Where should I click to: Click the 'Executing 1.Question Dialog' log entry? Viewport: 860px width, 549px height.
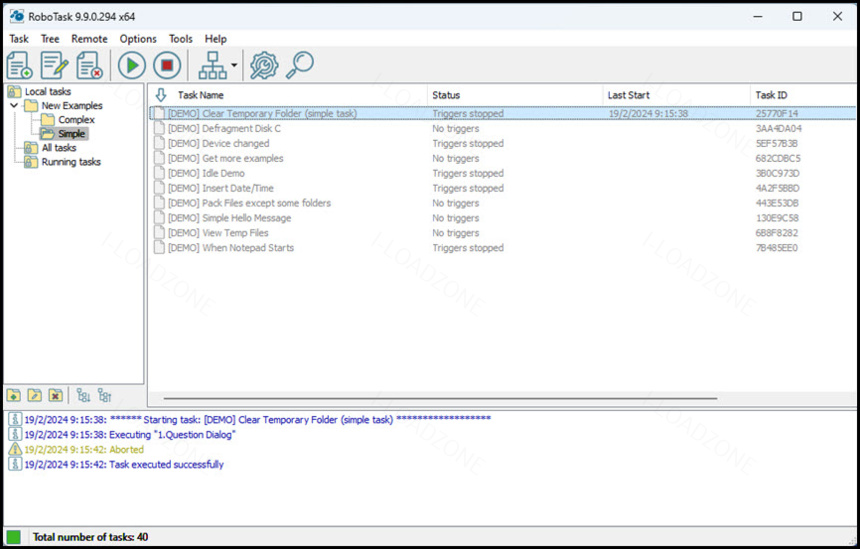coord(129,434)
